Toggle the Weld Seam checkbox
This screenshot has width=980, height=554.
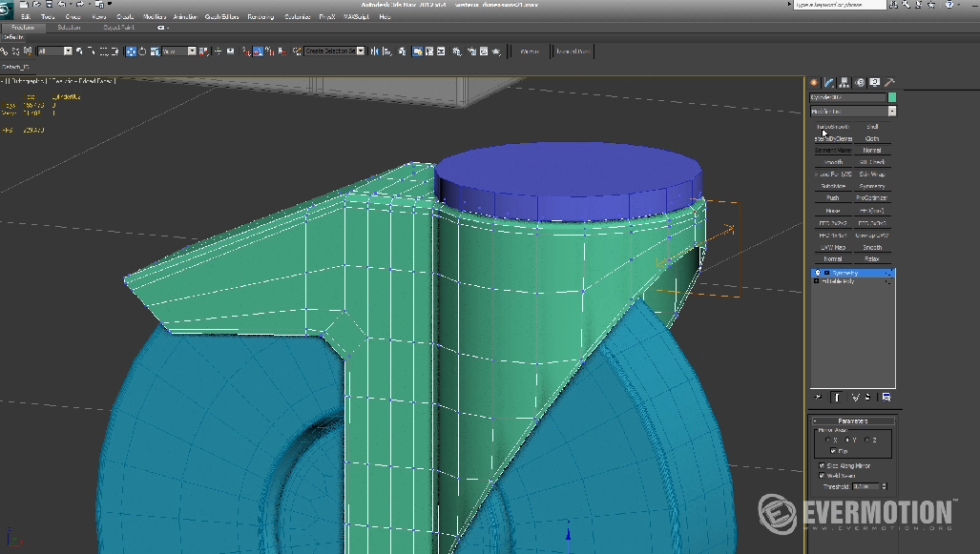pos(822,475)
